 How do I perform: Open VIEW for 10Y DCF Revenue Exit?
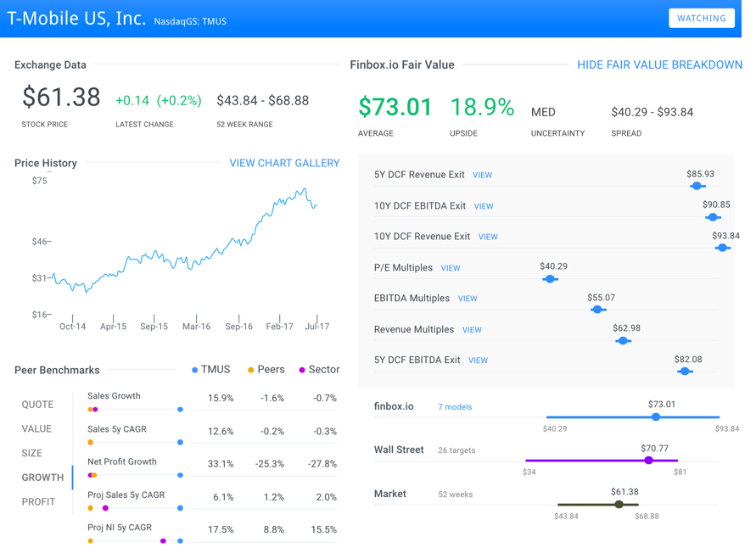[x=488, y=238]
